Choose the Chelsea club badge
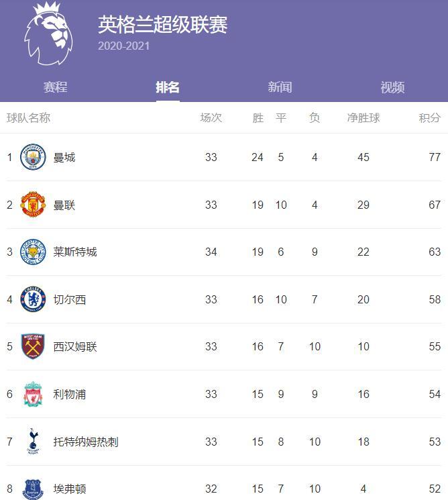The image size is (448, 500). pyautogui.click(x=33, y=299)
